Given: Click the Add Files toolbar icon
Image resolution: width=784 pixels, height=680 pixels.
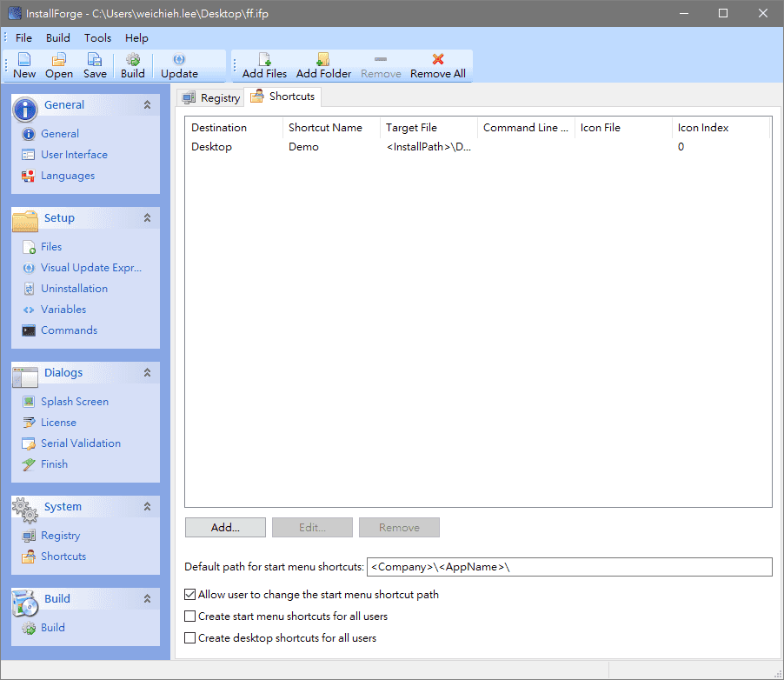Looking at the screenshot, I should pos(264,59).
